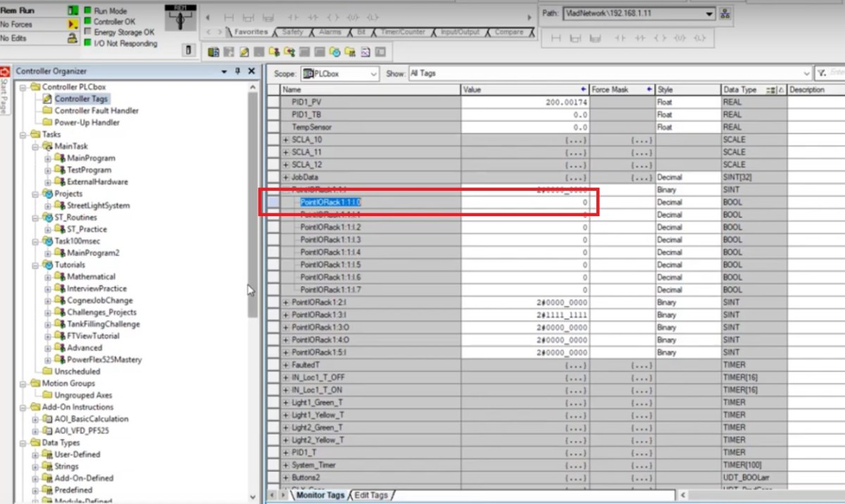Open the Scope dropdown showing PLCbox
Screen dimensions: 845x504
(x=375, y=74)
